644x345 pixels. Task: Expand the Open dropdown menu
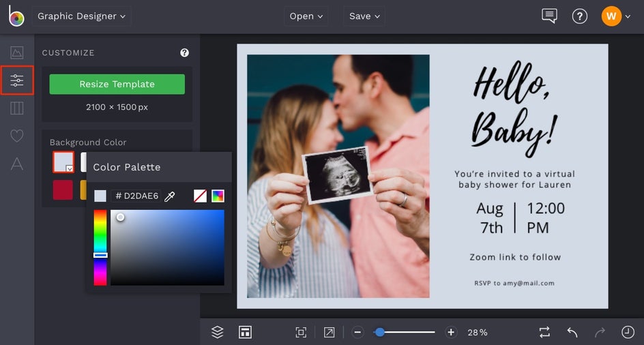(x=306, y=16)
